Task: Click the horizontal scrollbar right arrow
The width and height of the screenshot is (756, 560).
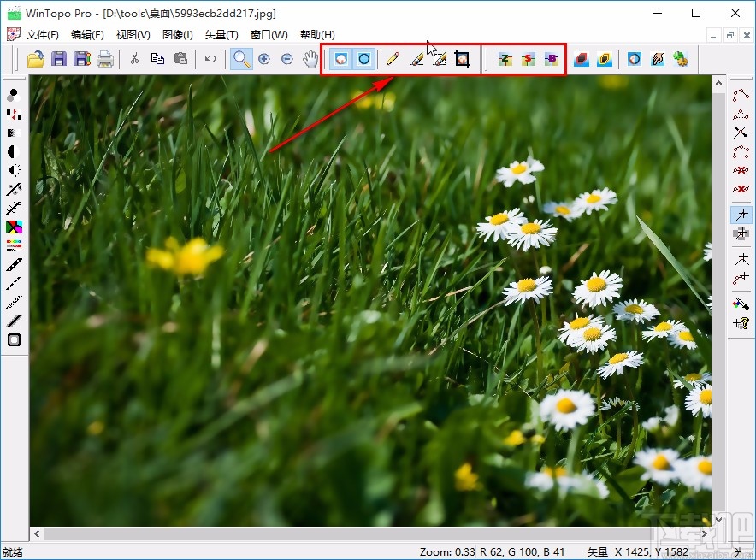Action: [706, 533]
